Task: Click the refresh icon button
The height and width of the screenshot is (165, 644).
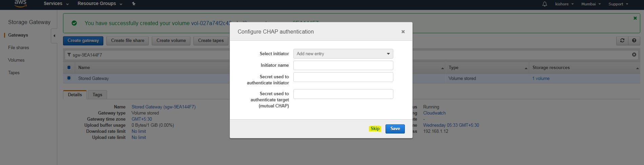Action: (x=622, y=41)
